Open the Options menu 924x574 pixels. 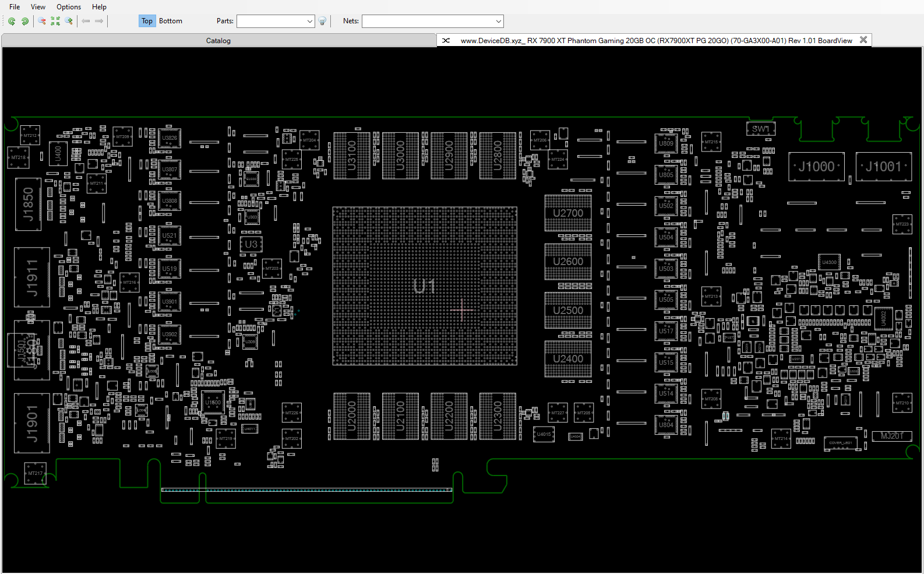[x=69, y=7]
